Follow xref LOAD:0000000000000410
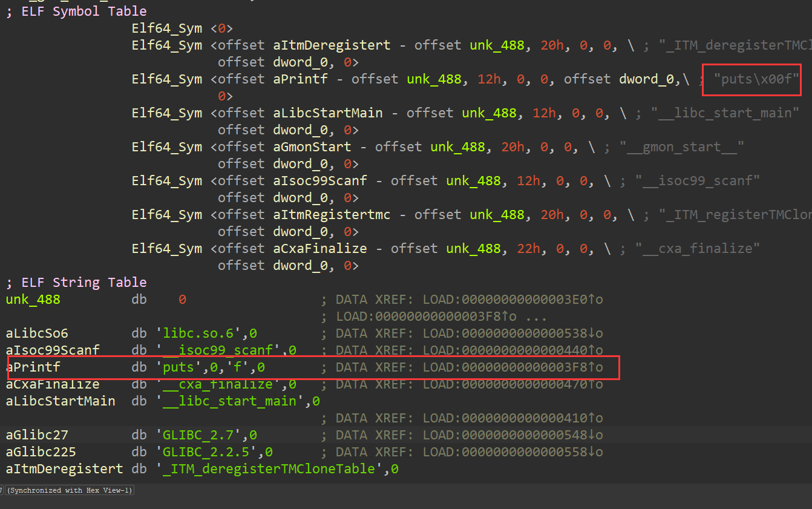This screenshot has height=509, width=812. click(x=513, y=418)
